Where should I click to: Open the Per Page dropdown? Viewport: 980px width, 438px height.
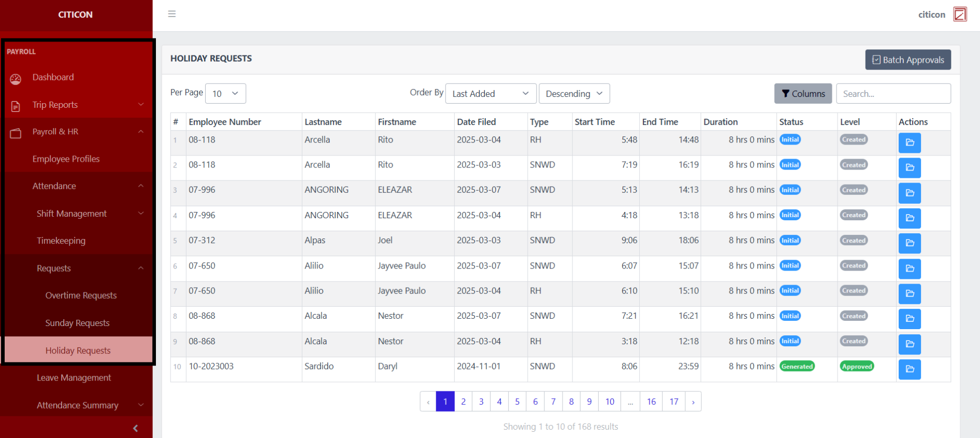click(225, 94)
